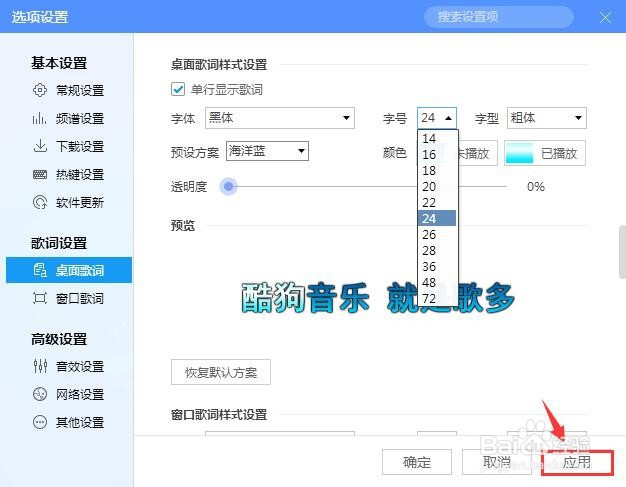Screen dimensions: 626x487
Task: Click the keyboard icon beside 热键设置
Action: (40, 174)
